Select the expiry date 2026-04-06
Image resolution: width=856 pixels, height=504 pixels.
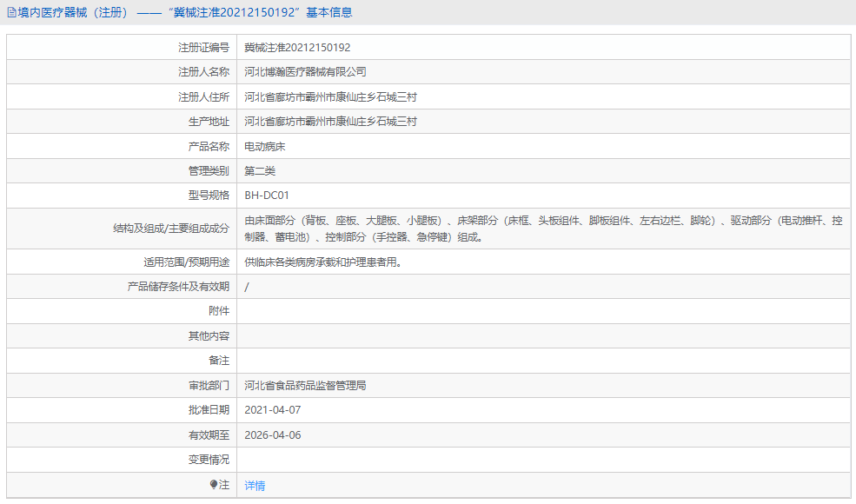pos(275,434)
